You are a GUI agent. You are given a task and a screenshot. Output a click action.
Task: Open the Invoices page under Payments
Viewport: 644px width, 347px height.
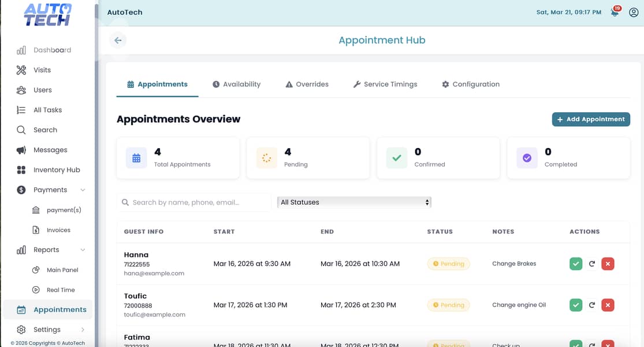(x=58, y=230)
